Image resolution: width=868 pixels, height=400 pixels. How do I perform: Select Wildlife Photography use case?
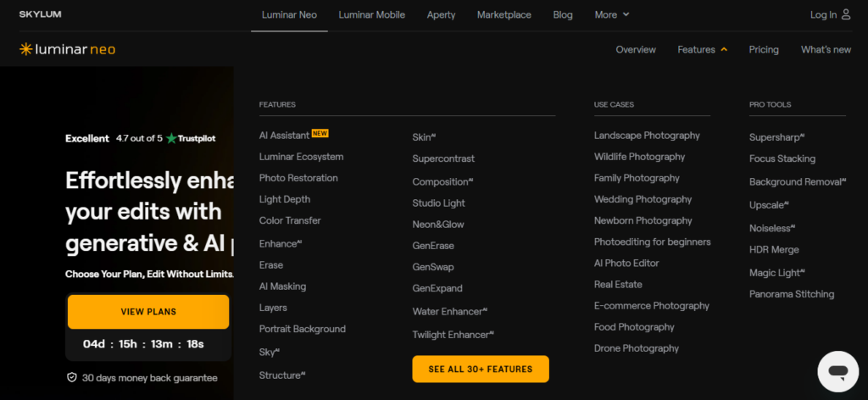click(x=639, y=157)
